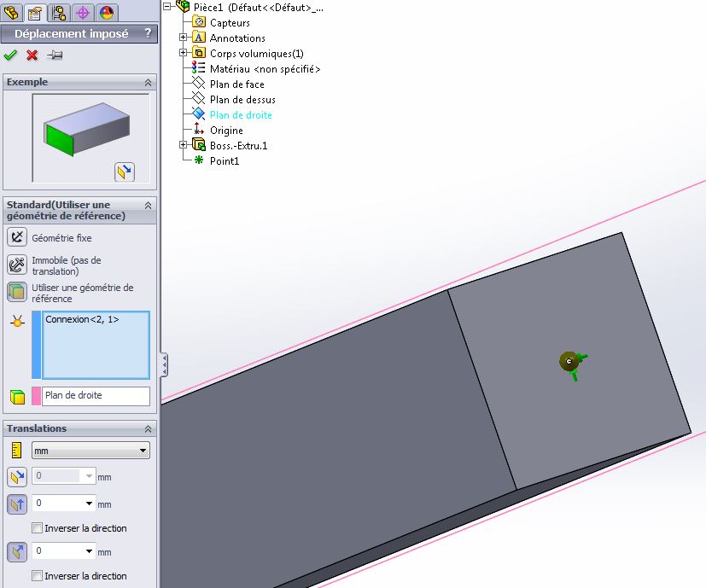Screen dimensions: 706x588
Task: Expand the Boss.-Extru.1 feature
Action: [183, 144]
